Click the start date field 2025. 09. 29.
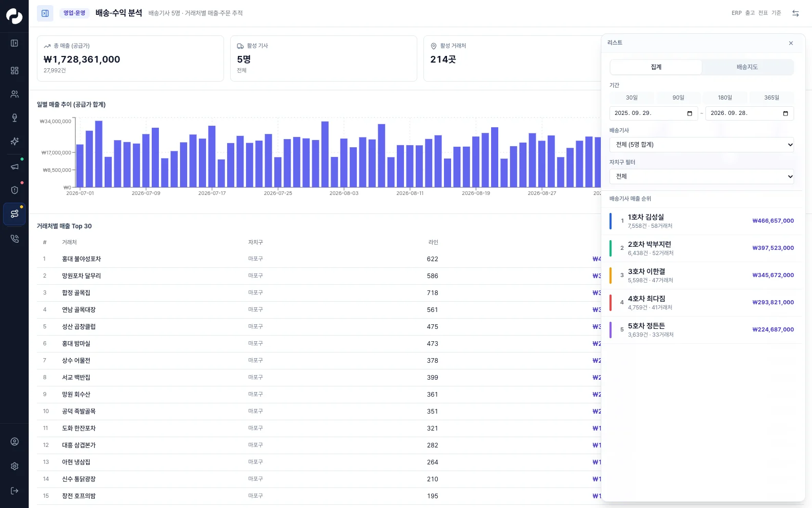The image size is (812, 508). [x=654, y=113]
